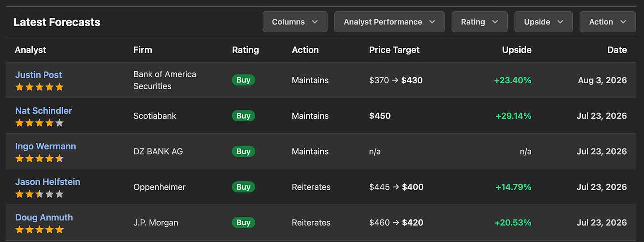644x242 pixels.
Task: Click the Price Target column header
Action: [394, 50]
